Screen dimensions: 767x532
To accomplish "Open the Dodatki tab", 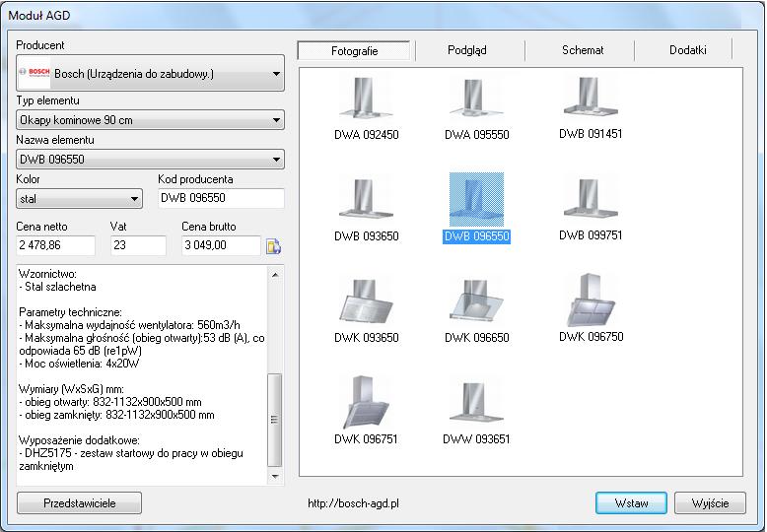I will [x=687, y=50].
